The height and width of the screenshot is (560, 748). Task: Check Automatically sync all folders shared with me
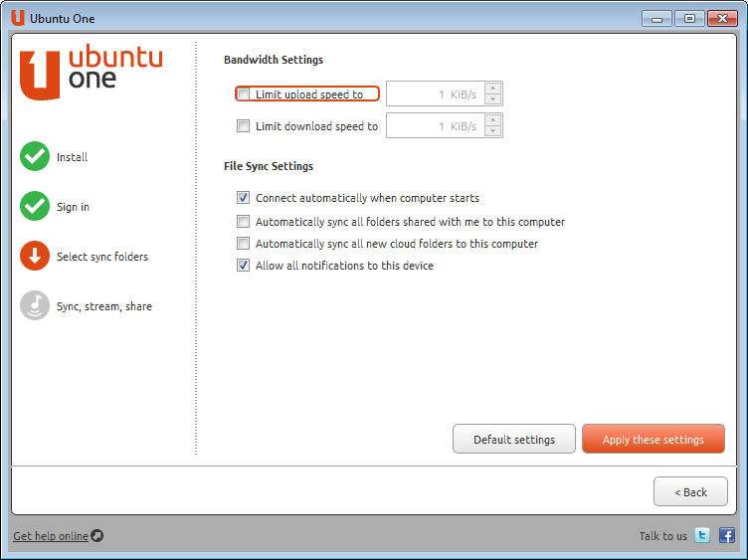pyautogui.click(x=243, y=222)
